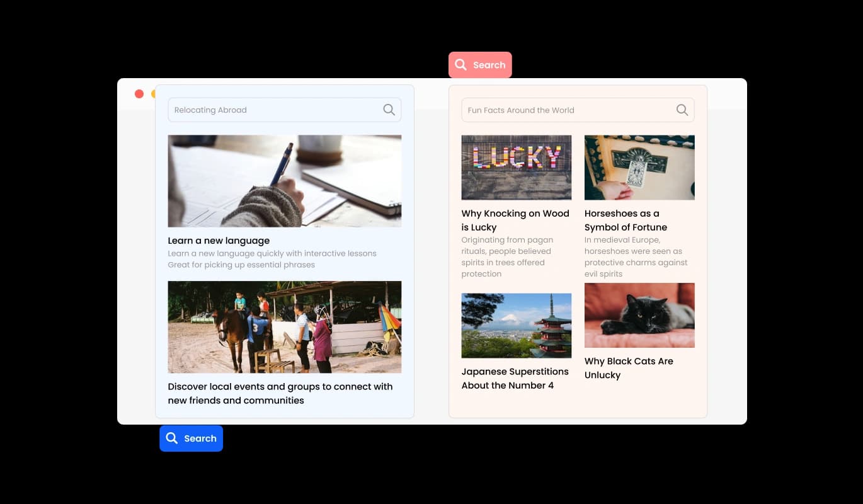Click the magnifying glass inside the pink Search button
Screen dimensions: 863x504
(462, 64)
